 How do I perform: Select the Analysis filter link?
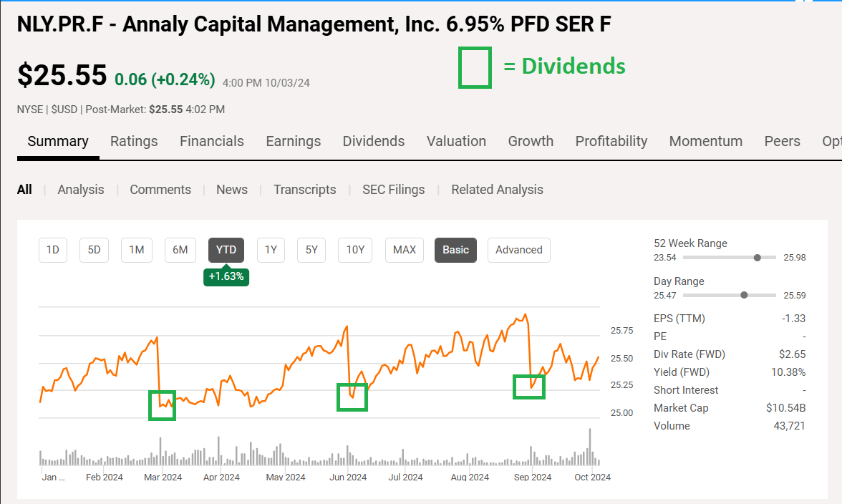pyautogui.click(x=81, y=190)
